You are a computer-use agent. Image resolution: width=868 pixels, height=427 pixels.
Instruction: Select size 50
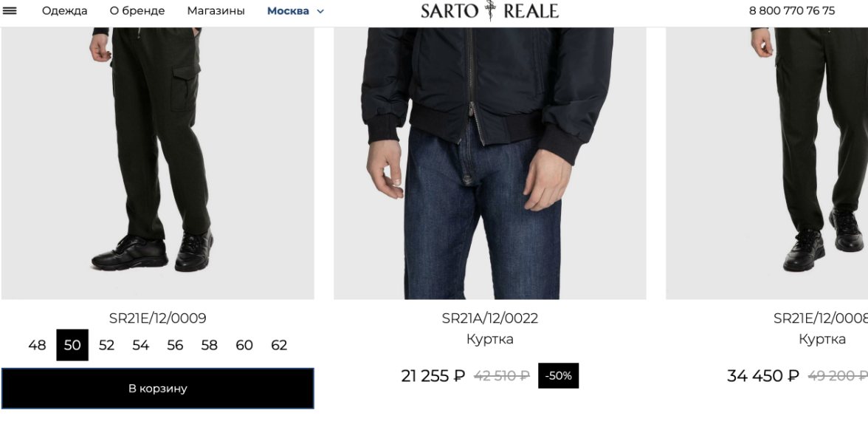[72, 345]
